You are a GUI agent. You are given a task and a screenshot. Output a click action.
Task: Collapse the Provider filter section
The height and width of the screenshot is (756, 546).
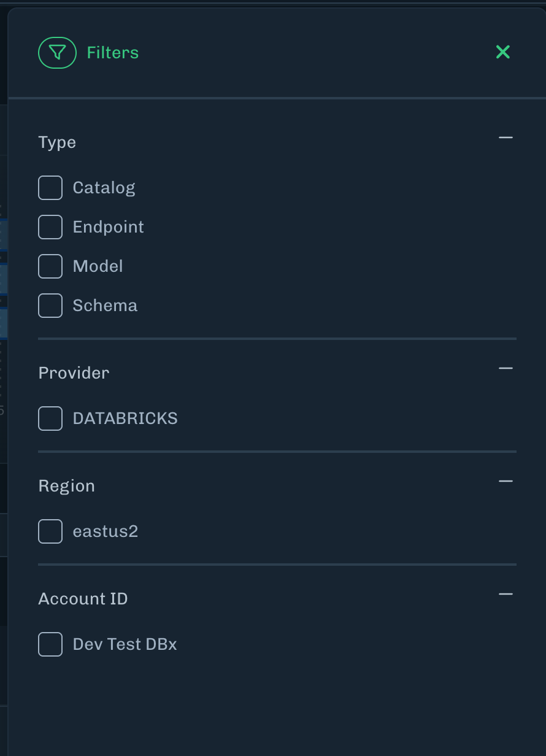tap(506, 368)
